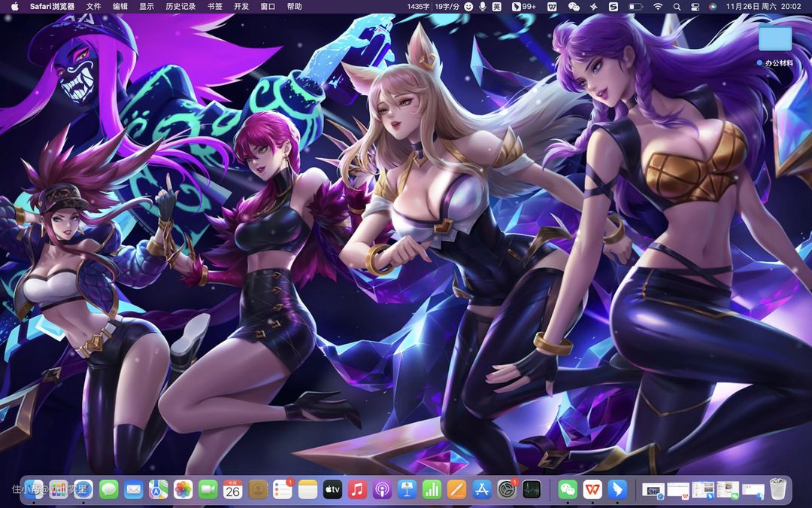Open WeChat from the Dock
The image size is (812, 508).
[568, 489]
